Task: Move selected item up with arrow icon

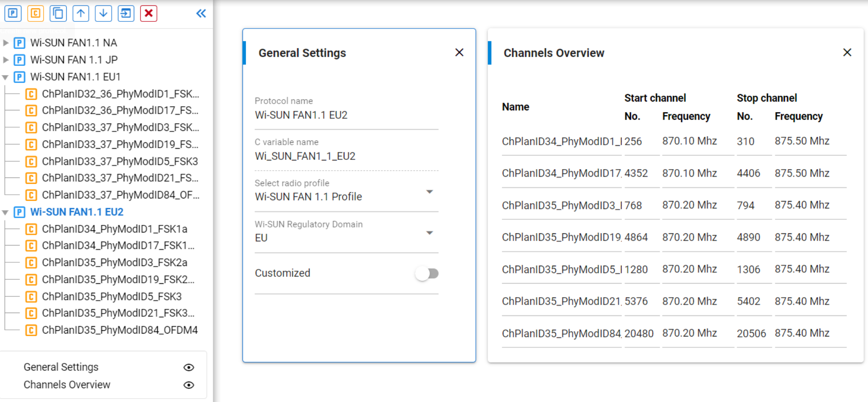Action: (81, 13)
